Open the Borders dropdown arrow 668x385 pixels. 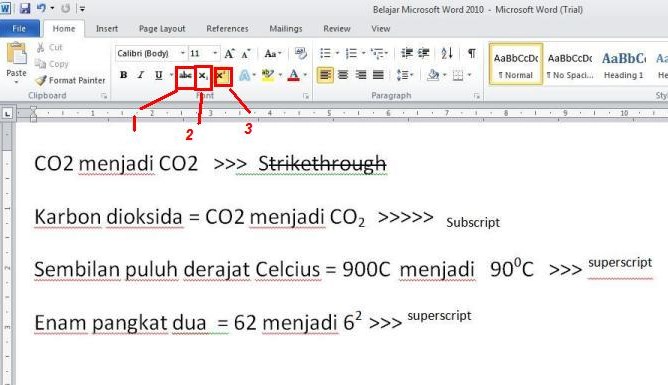point(469,75)
